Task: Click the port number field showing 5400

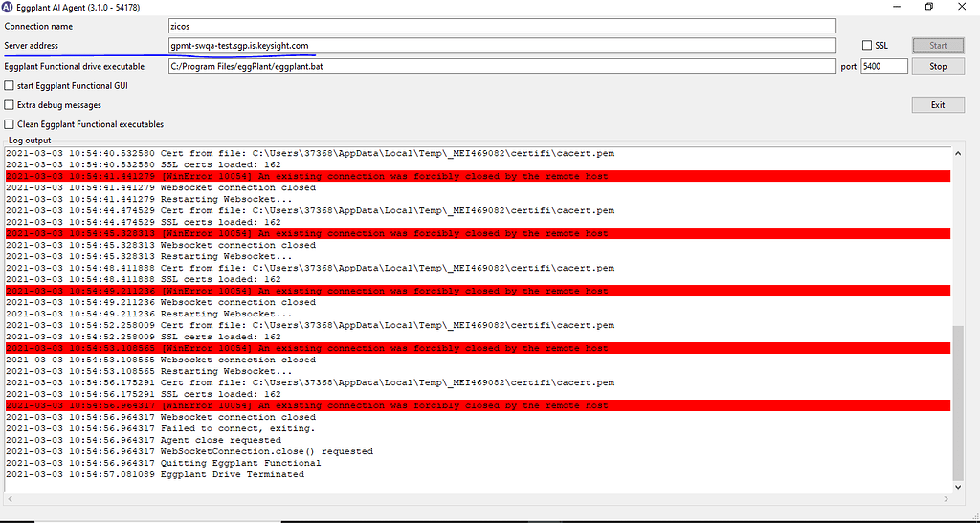Action: 883,67
